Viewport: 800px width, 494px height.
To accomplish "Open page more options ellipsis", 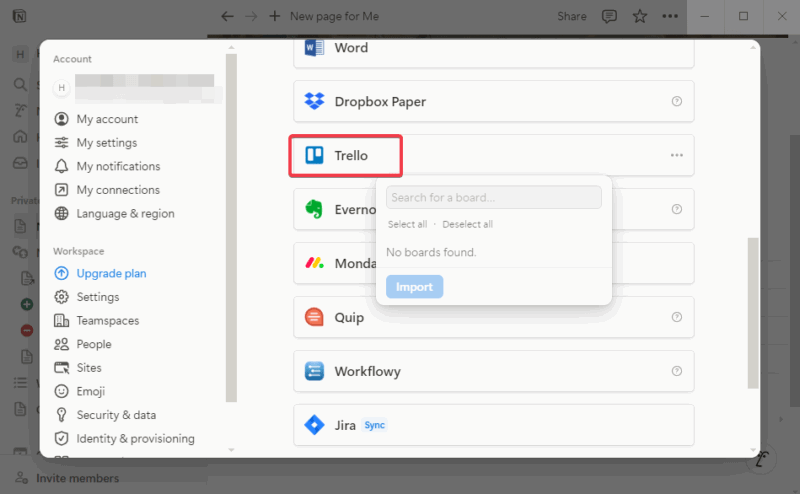I will tap(670, 16).
